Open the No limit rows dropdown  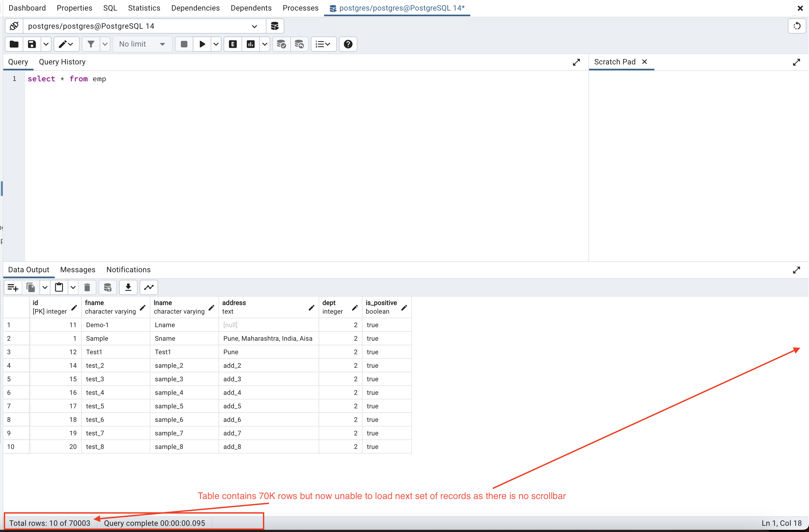(x=142, y=44)
